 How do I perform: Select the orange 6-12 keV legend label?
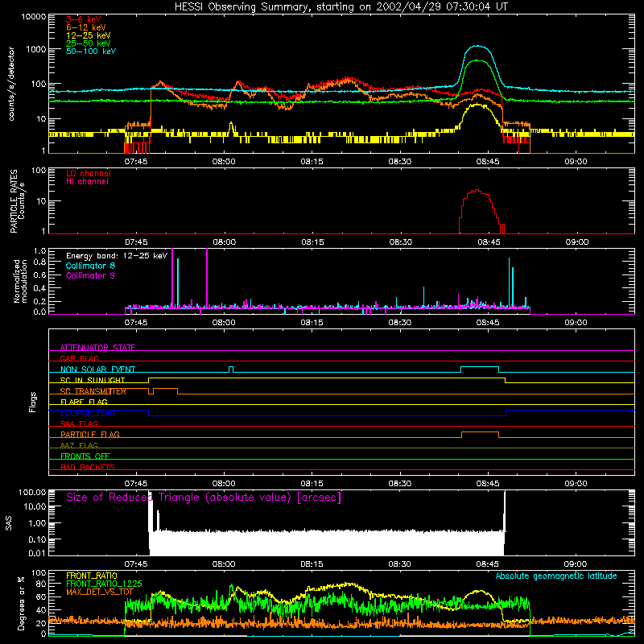pos(85,27)
